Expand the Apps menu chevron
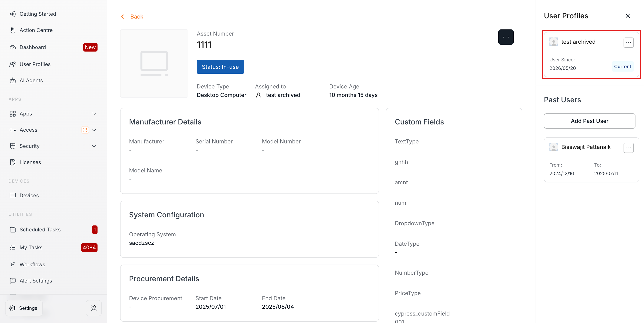The image size is (644, 323). (x=94, y=114)
